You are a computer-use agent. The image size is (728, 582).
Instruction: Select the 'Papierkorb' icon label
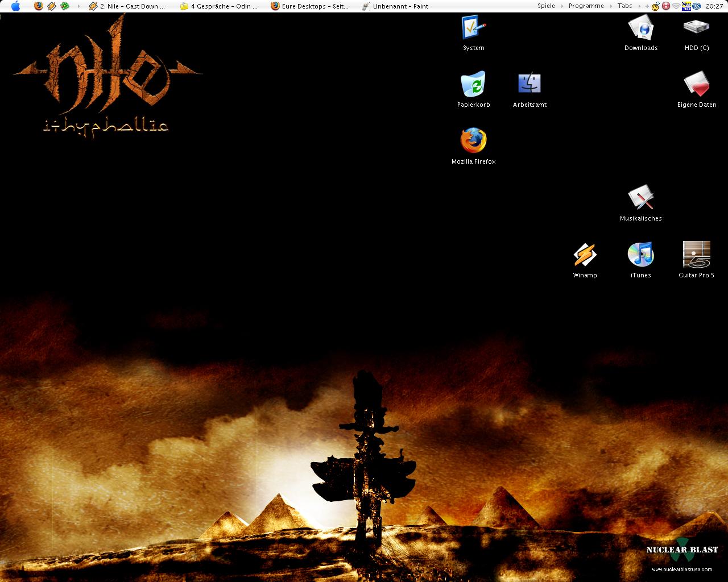click(473, 105)
